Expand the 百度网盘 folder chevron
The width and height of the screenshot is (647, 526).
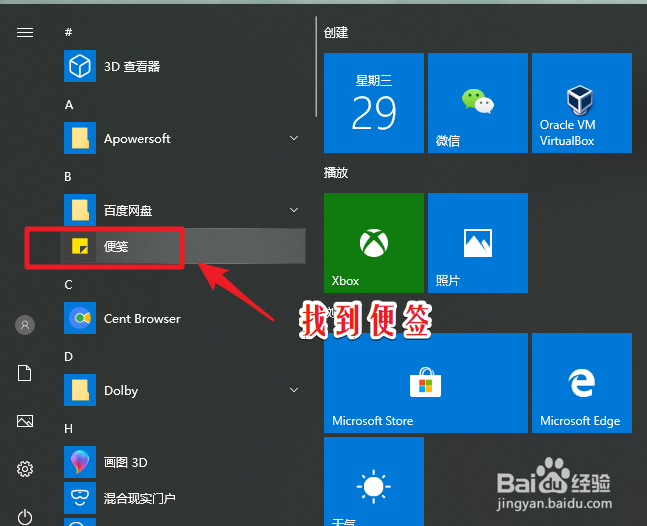294,210
